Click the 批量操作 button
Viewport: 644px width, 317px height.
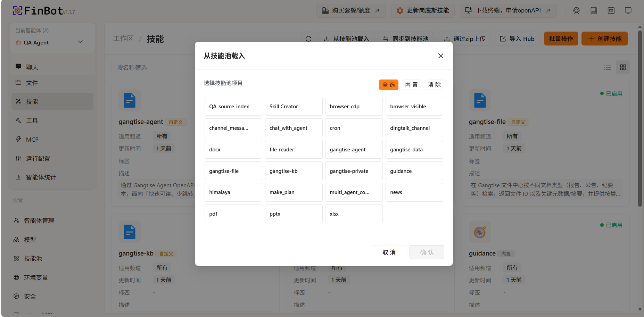click(561, 39)
